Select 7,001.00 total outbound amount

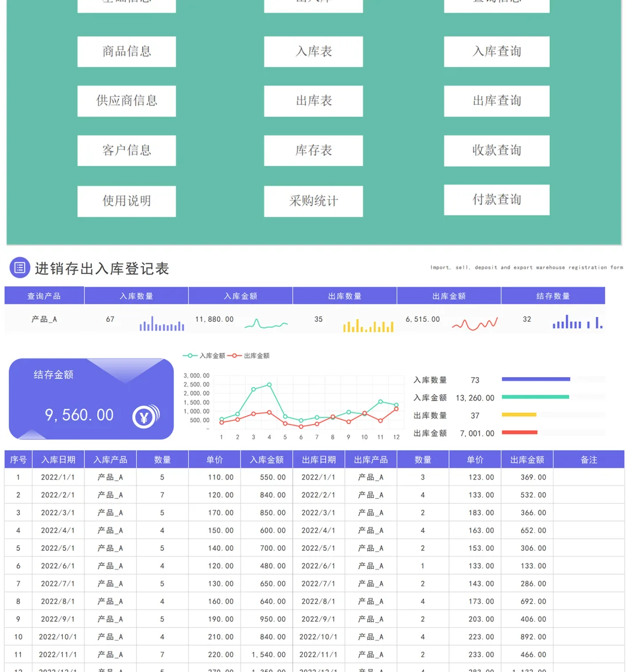[x=477, y=434]
